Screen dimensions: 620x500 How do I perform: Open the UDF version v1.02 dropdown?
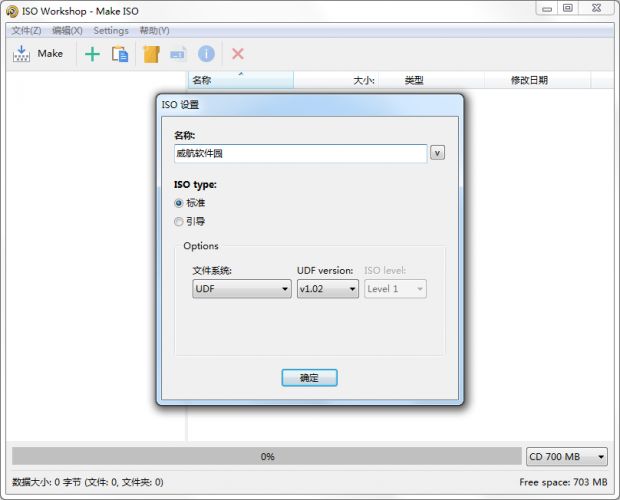point(327,289)
